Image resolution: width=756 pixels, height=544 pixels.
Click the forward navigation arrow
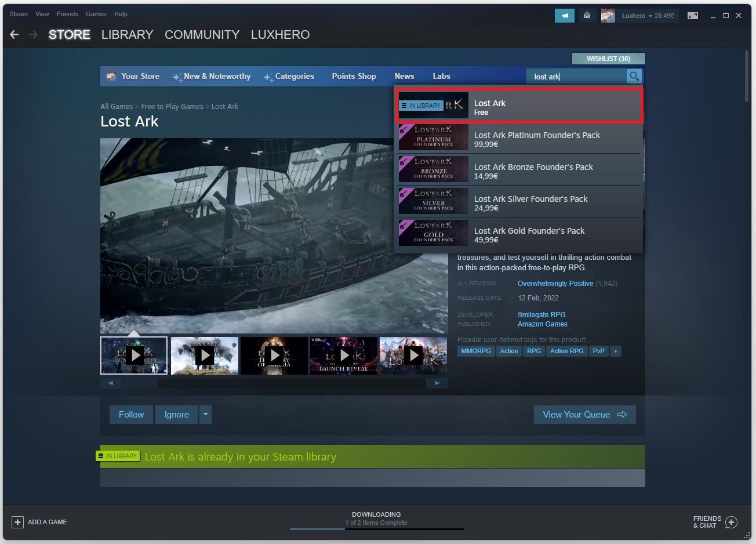coord(33,35)
